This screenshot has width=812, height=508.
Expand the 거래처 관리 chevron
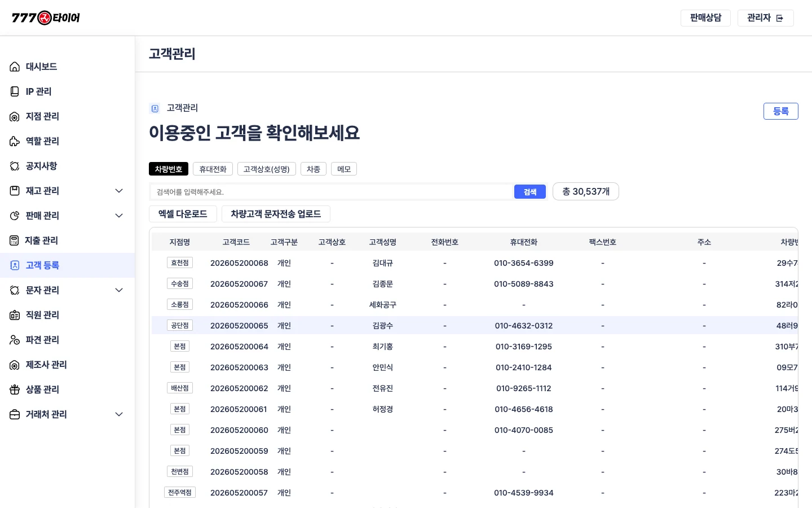tap(119, 414)
